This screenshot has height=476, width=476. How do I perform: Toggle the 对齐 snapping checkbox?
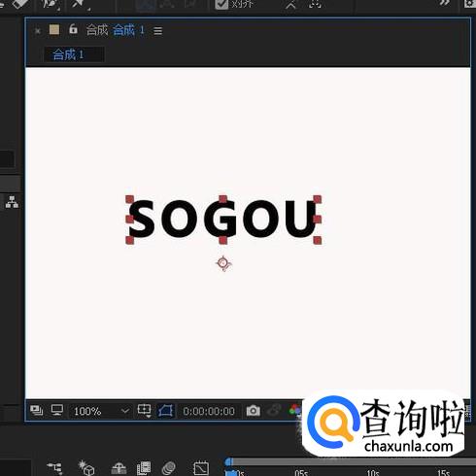[x=221, y=4]
